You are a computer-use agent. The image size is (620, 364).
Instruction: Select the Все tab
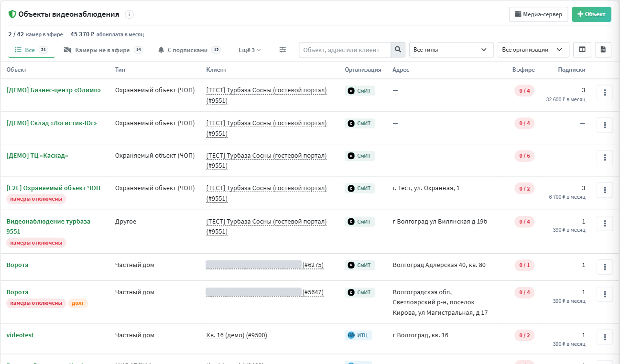31,50
